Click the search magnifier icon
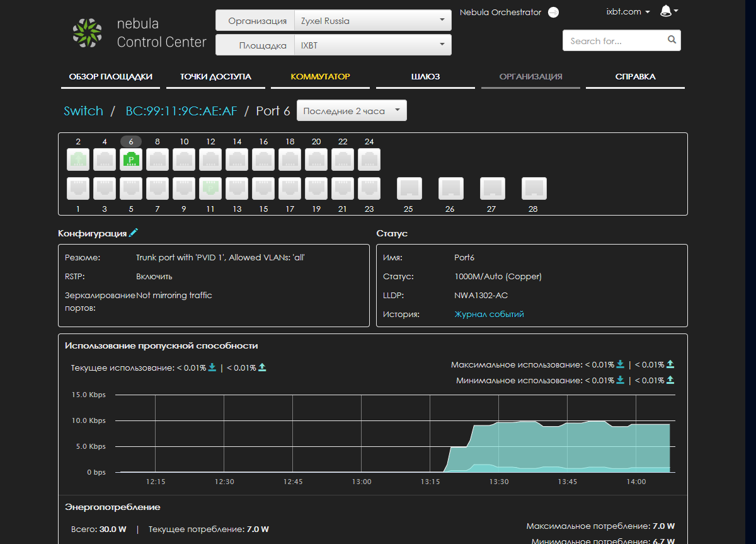 (x=672, y=40)
